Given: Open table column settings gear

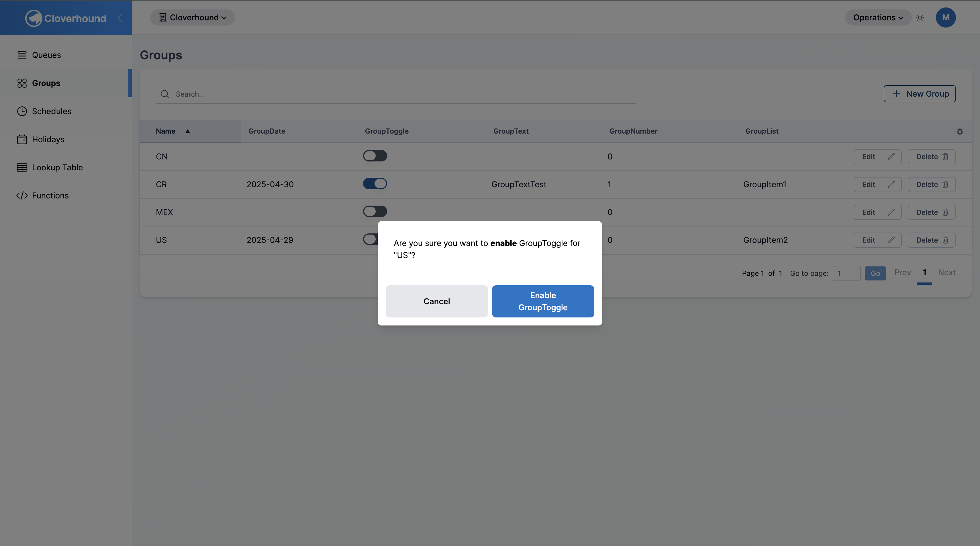Looking at the screenshot, I should point(959,131).
